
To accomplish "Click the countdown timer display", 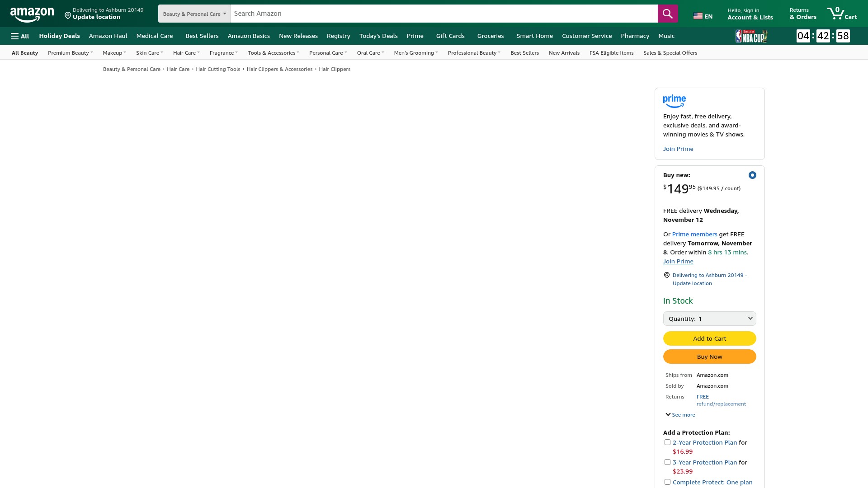I will (823, 36).
